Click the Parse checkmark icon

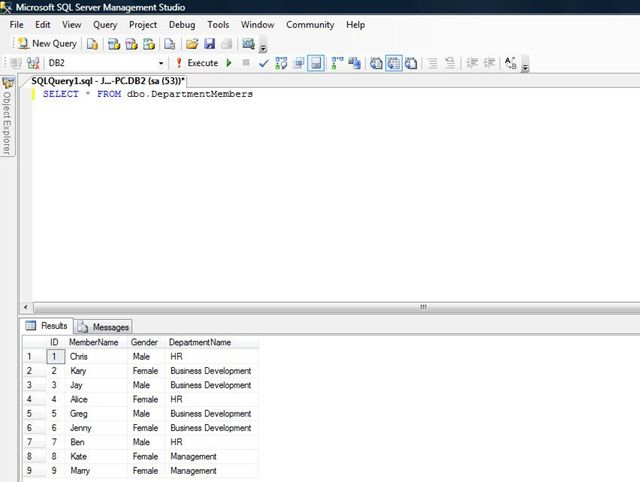pyautogui.click(x=264, y=63)
